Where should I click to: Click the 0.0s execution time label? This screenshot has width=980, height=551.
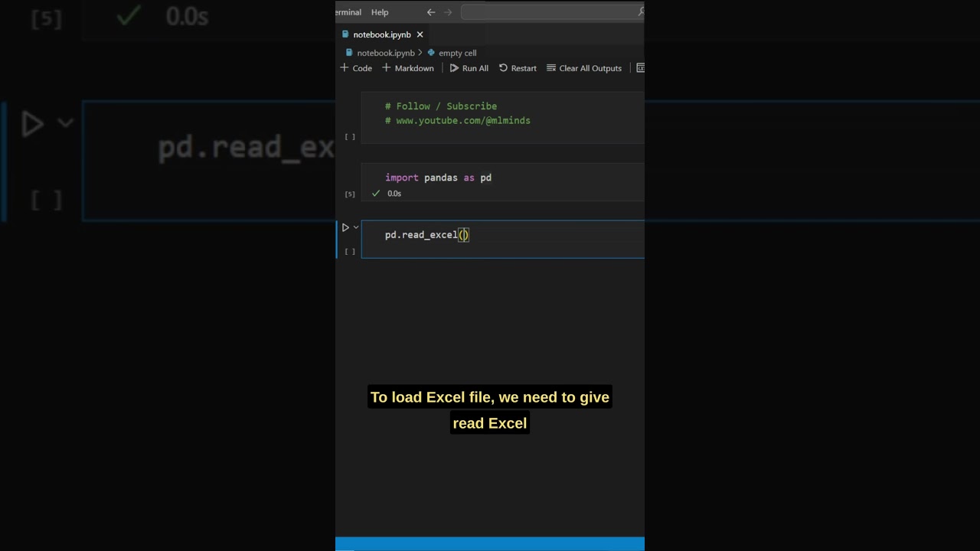(394, 194)
